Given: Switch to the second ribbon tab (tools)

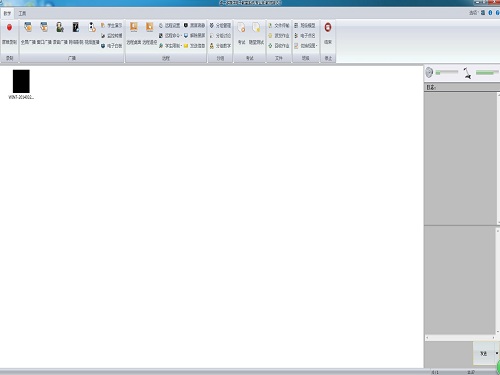Looking at the screenshot, I should tap(22, 13).
